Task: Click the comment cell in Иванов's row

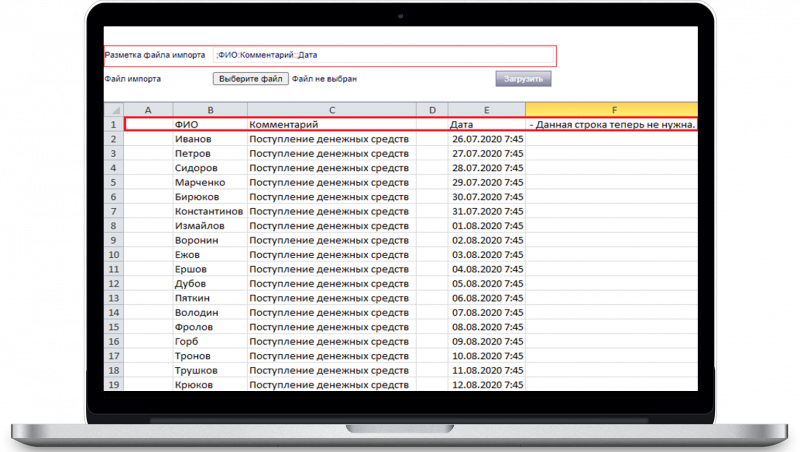Action: [332, 139]
